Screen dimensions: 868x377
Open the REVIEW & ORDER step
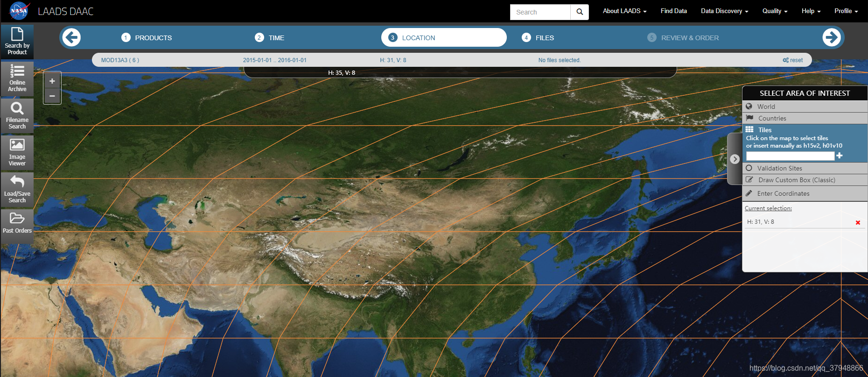(x=683, y=38)
